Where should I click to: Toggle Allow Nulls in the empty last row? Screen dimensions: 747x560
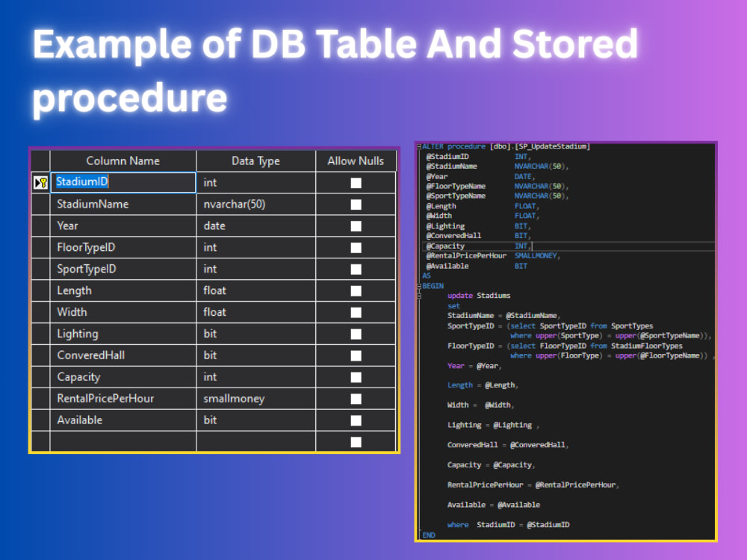(356, 442)
